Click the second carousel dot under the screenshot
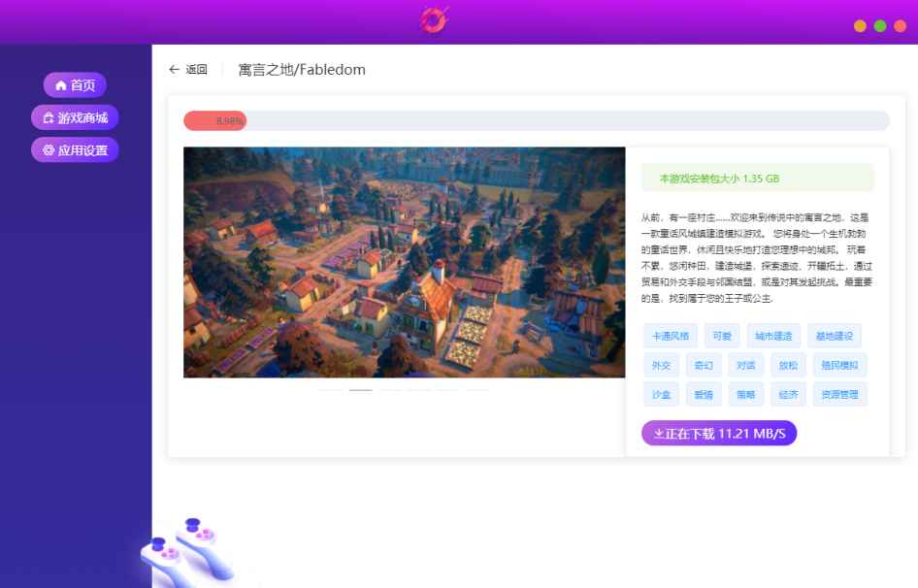This screenshot has width=918, height=588. 360,387
